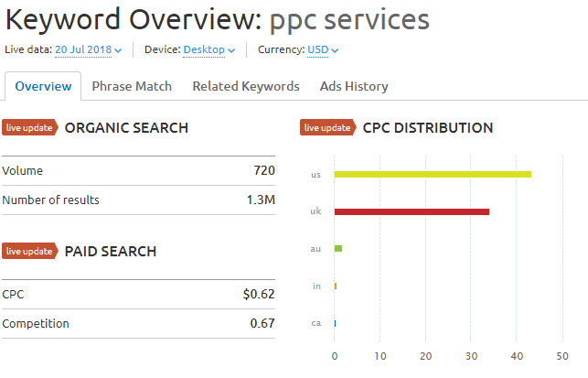The width and height of the screenshot is (588, 378).
Task: Click the green AU bar in chart
Action: coord(338,248)
